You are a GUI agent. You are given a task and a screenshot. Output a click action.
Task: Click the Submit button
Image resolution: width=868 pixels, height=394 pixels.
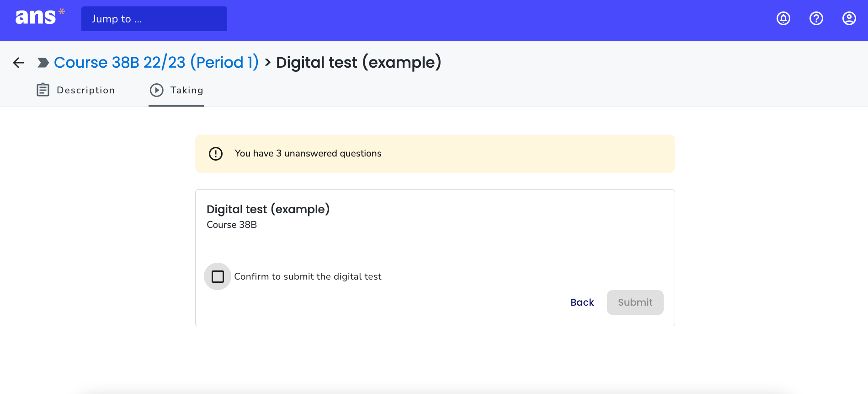click(x=635, y=302)
